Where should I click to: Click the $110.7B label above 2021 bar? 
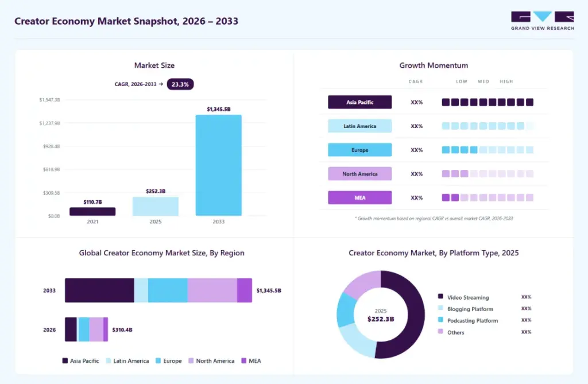92,201
